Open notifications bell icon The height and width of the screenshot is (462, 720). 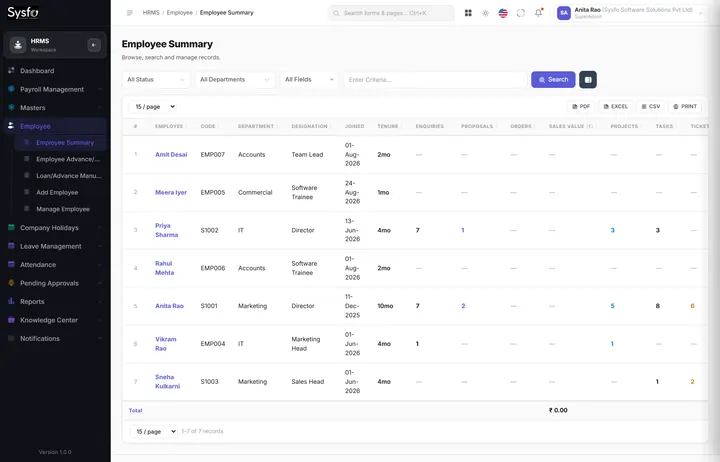[x=538, y=13]
